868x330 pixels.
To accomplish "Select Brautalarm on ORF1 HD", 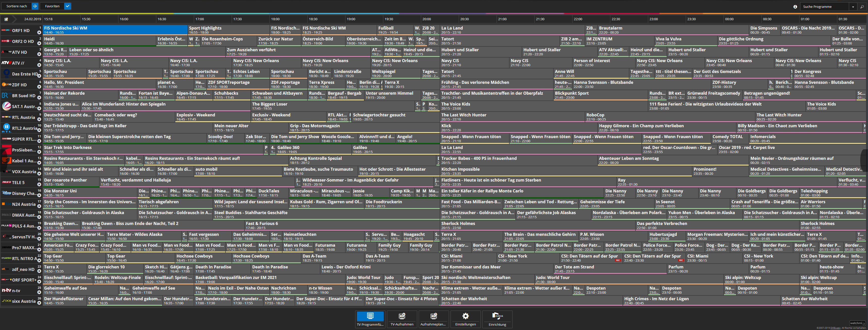I will (x=673, y=30).
